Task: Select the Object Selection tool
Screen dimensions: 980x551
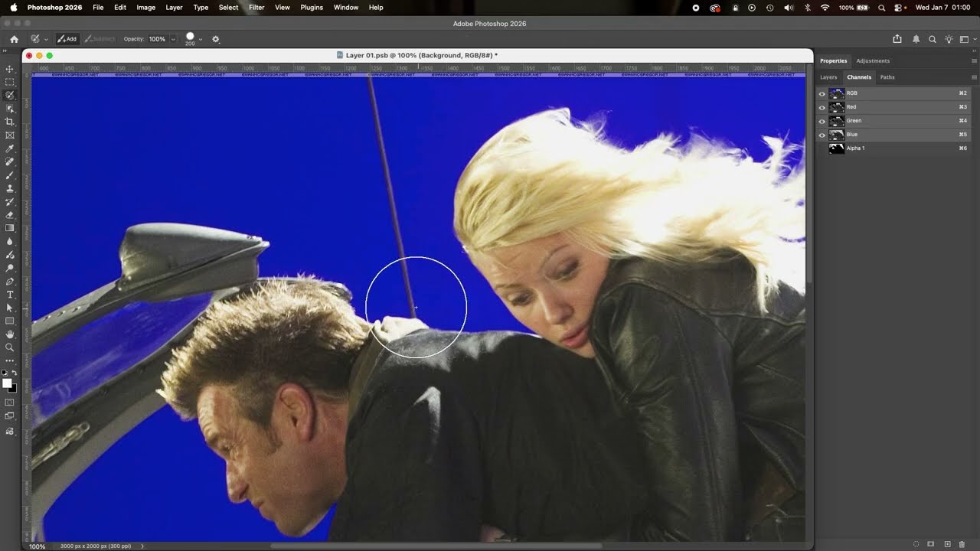Action: [x=10, y=109]
